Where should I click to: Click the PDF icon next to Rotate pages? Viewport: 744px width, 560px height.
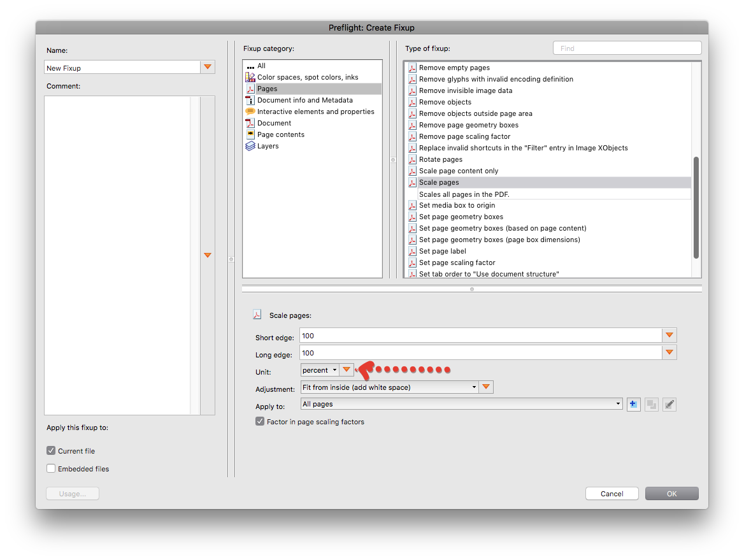tap(412, 159)
